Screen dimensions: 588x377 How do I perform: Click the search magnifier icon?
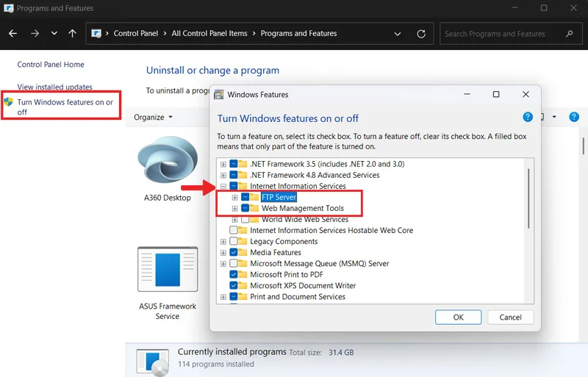[569, 34]
